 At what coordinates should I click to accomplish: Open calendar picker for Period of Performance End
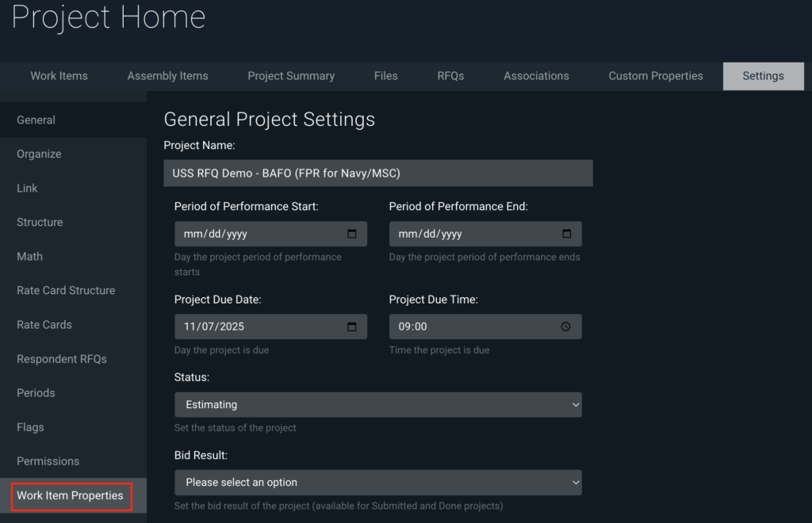pos(566,234)
